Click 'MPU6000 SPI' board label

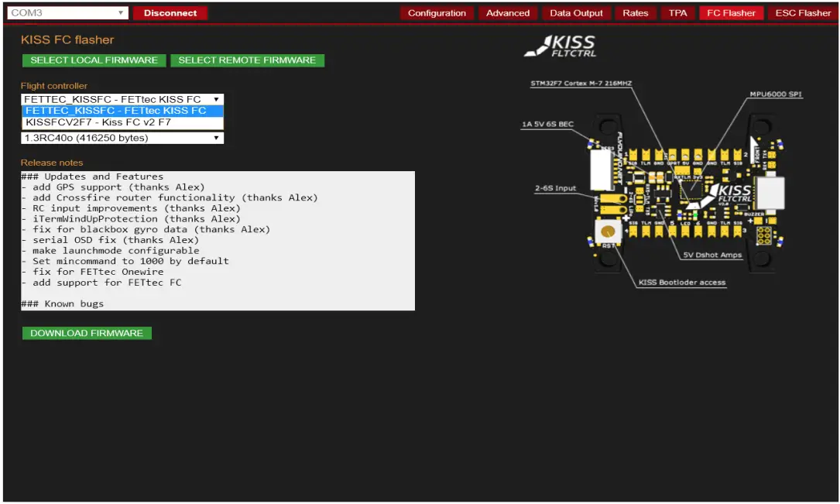(x=776, y=94)
